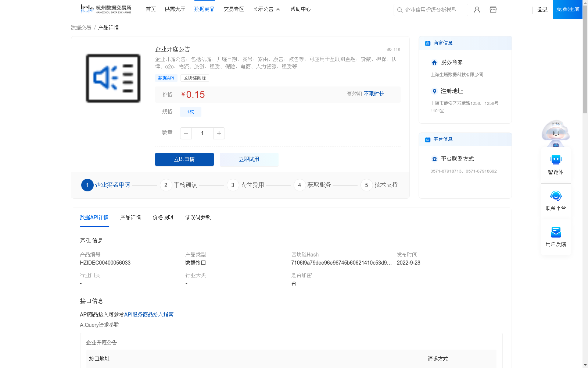Screen dimensions: 588x368
Task: Click the 平台信息 panel icon
Action: [428, 139]
